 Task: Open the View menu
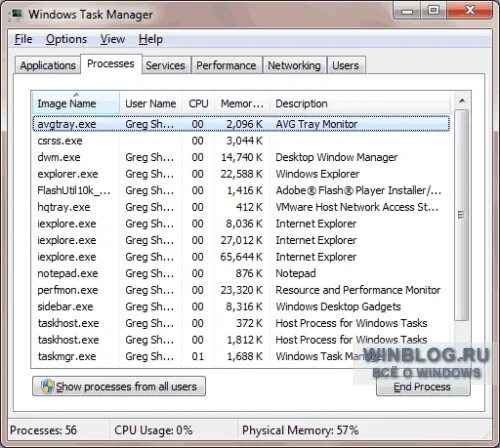coord(113,39)
